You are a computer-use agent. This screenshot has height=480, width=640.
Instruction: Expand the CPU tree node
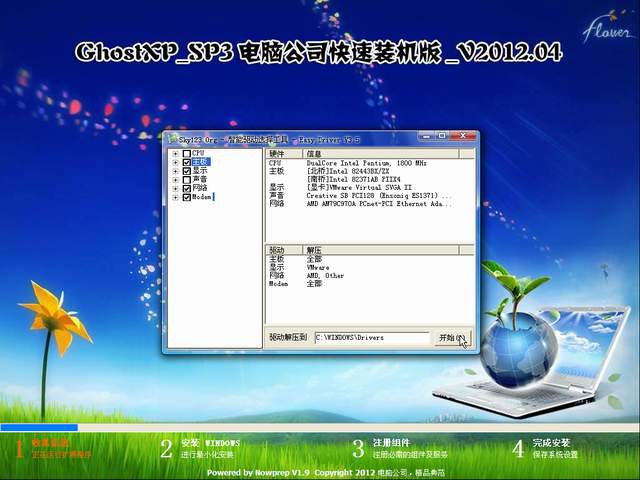176,153
